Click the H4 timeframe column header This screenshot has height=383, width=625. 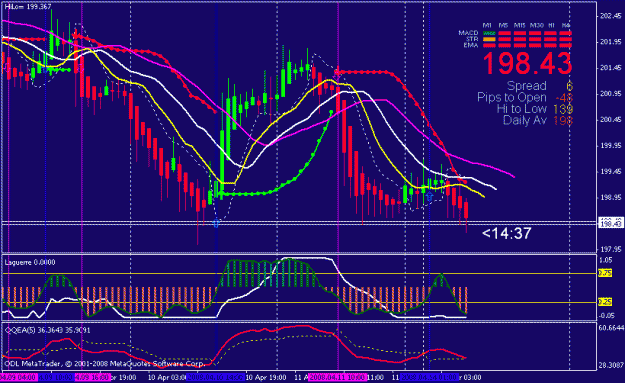[566, 26]
